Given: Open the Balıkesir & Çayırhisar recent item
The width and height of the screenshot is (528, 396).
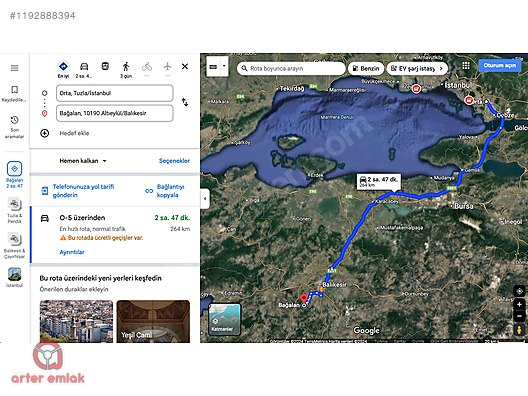Looking at the screenshot, I should click(x=14, y=245).
